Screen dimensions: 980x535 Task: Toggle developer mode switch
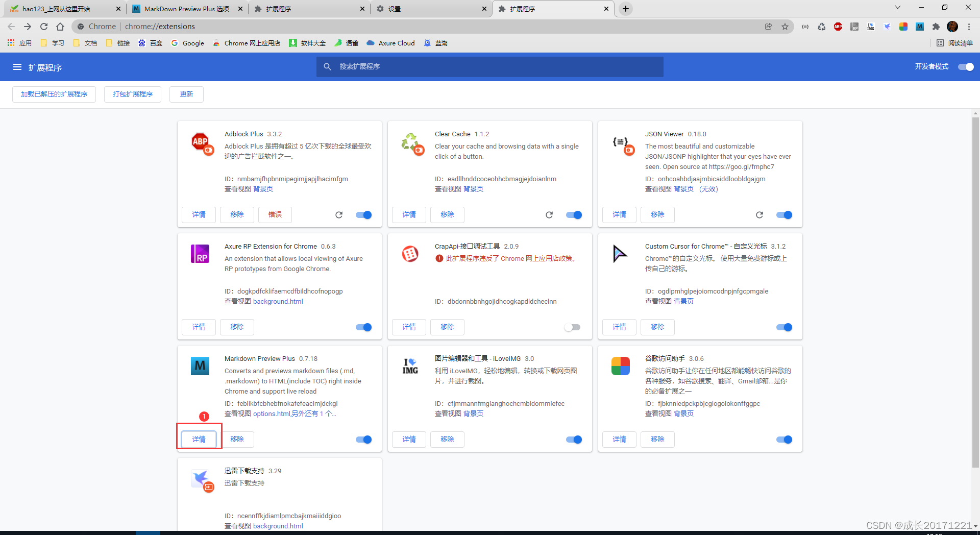point(966,67)
